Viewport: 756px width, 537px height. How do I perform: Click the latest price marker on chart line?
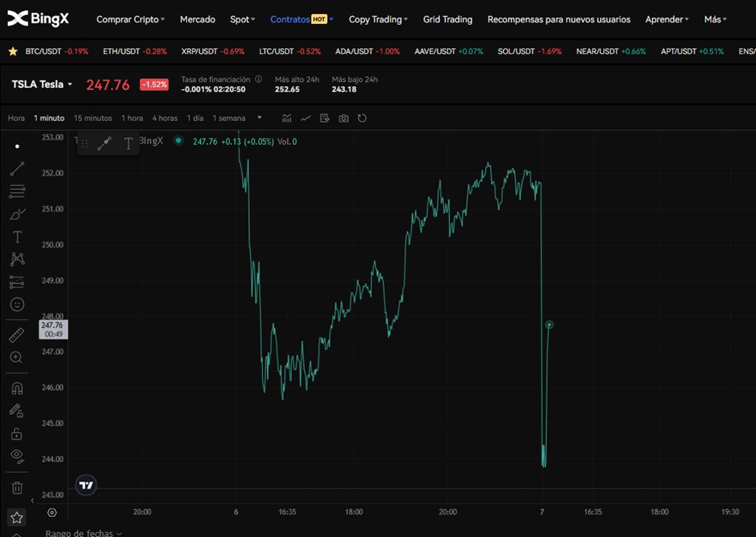pos(549,325)
